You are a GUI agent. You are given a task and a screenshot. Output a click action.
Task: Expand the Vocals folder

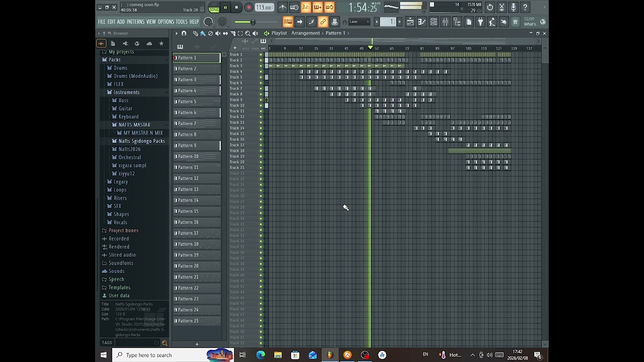point(120,223)
